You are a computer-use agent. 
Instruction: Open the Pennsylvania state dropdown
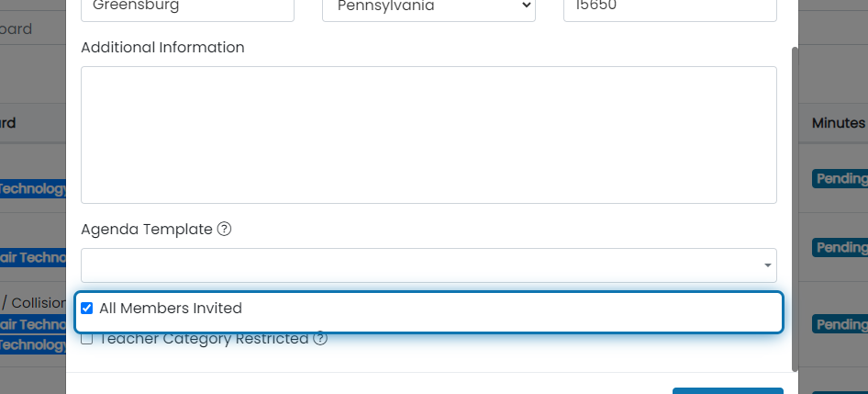point(428,7)
